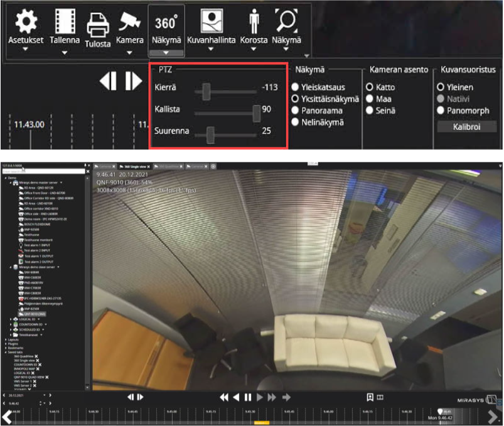Expand the Bookmarks tree node

4,348
